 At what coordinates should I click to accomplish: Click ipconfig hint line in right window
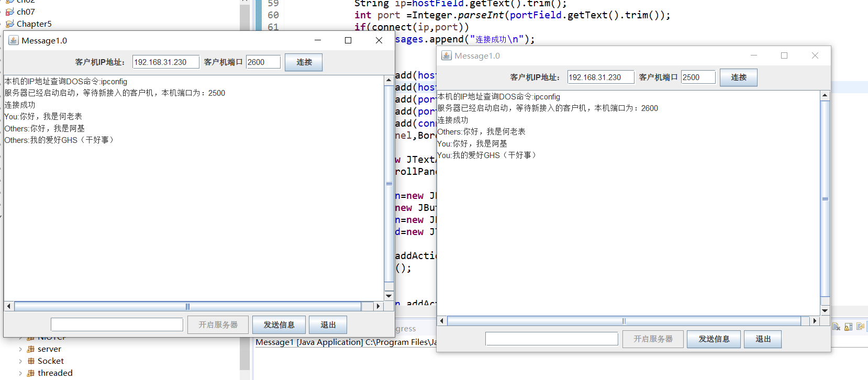[499, 97]
